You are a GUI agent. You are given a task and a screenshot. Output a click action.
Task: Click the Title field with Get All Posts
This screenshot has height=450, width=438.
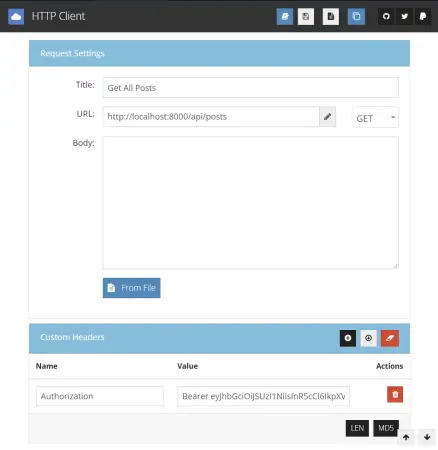[x=250, y=88]
